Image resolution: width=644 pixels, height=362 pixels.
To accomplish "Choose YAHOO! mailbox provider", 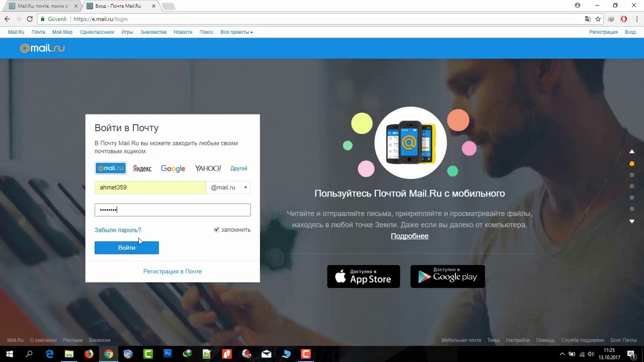I will pyautogui.click(x=208, y=168).
